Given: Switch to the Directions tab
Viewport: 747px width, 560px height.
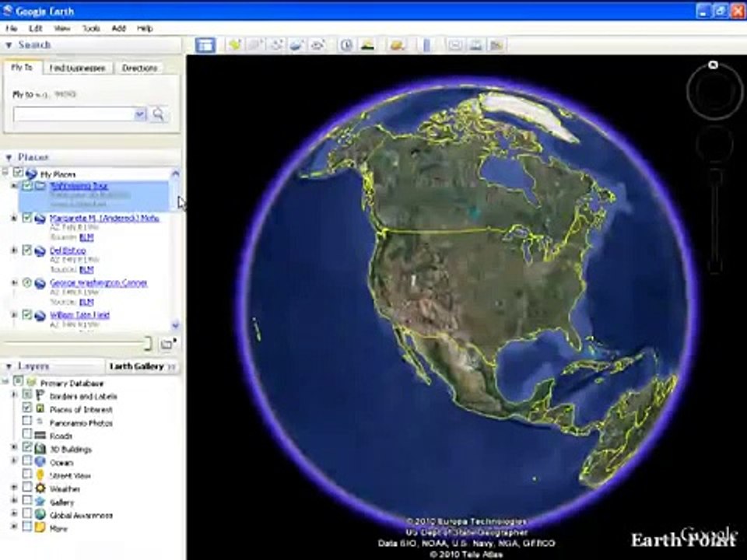Looking at the screenshot, I should (139, 68).
